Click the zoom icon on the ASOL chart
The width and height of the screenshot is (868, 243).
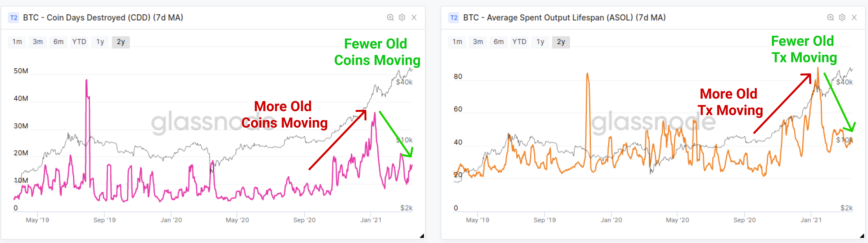(831, 17)
